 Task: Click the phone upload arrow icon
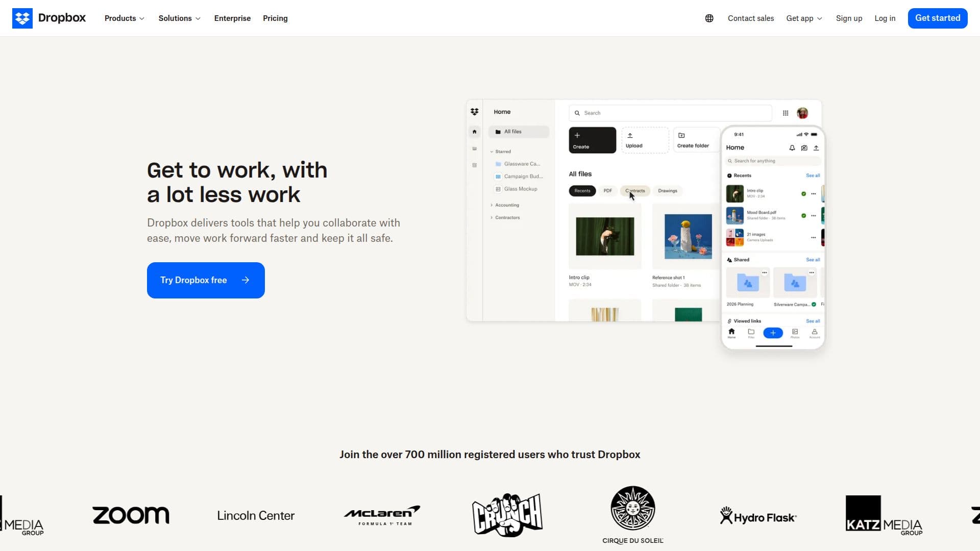pos(816,148)
